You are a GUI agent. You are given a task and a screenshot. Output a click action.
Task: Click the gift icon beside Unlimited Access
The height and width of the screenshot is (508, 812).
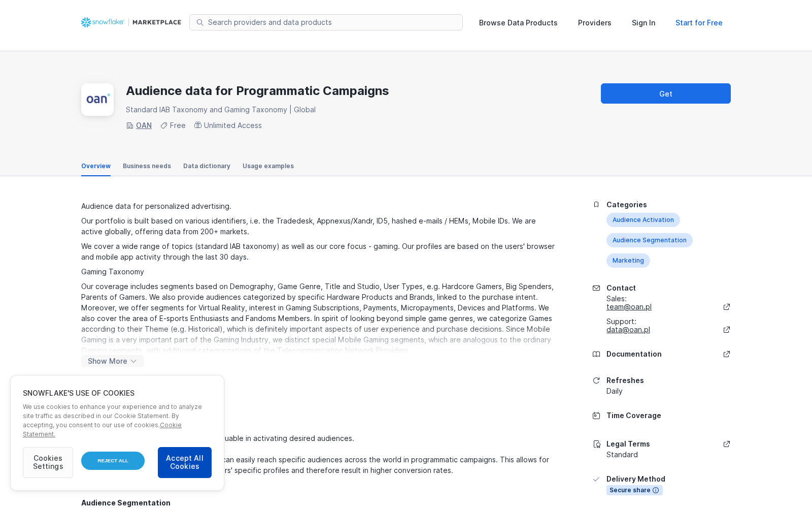point(198,125)
